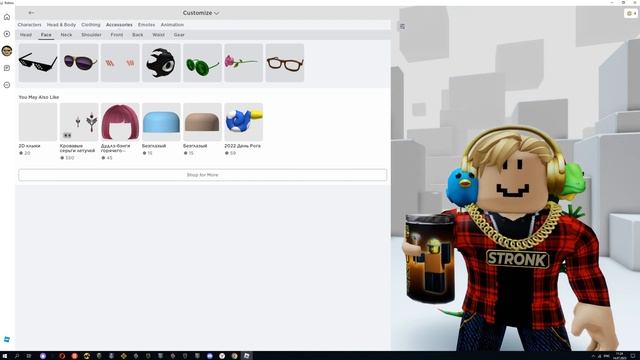
Task: Open the 2022 День Рога item thumbnail
Action: point(243,122)
